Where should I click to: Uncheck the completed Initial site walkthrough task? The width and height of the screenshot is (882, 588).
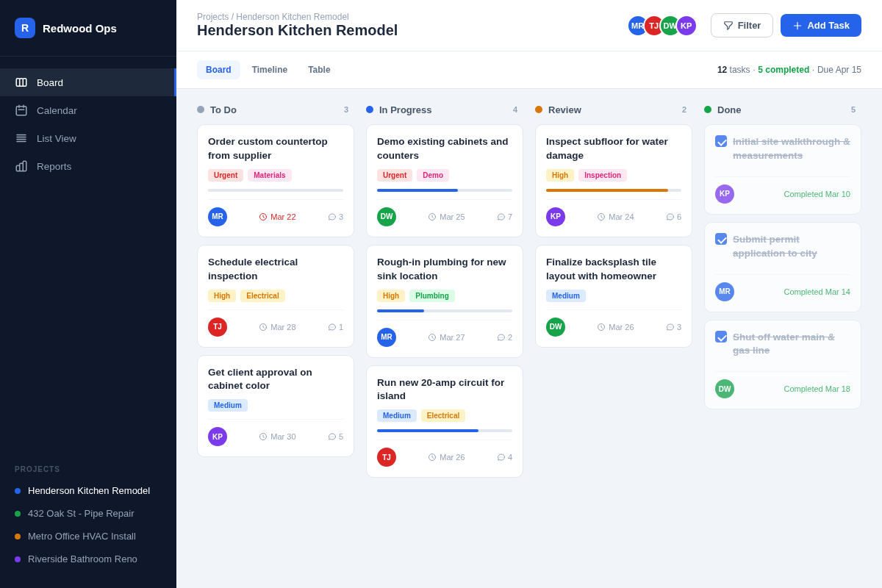coord(721,141)
